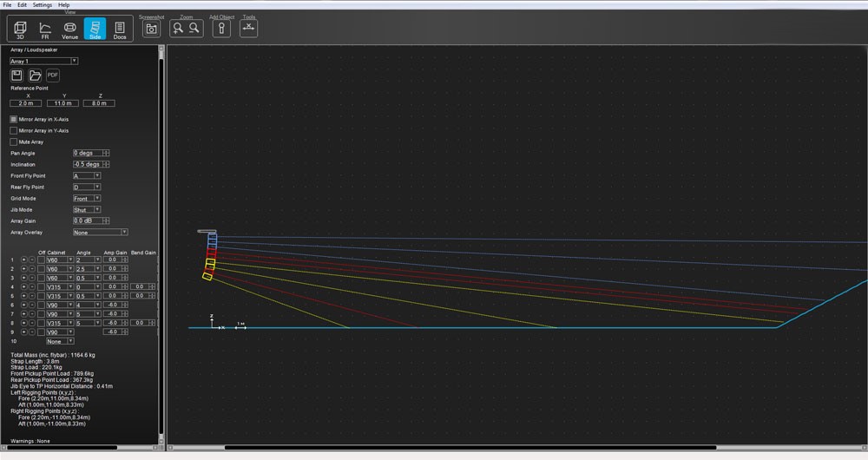Click the zoom in magnifier
Screen dimensions: 868x460
click(178, 29)
